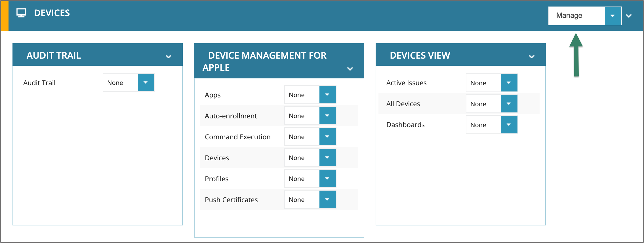This screenshot has height=243, width=644.
Task: Open Apple Devices permission dropdown
Action: point(327,157)
